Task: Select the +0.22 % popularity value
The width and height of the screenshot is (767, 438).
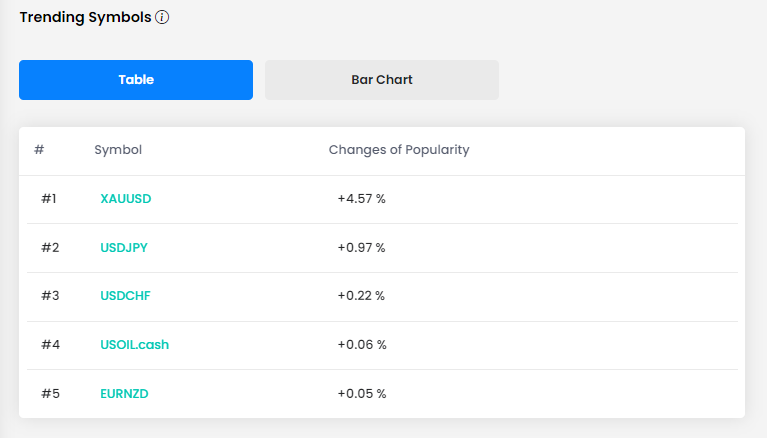Action: click(x=361, y=296)
